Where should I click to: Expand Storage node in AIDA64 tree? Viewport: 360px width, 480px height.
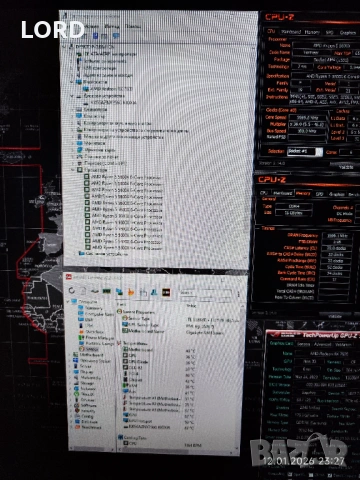pyautogui.click(x=69, y=383)
